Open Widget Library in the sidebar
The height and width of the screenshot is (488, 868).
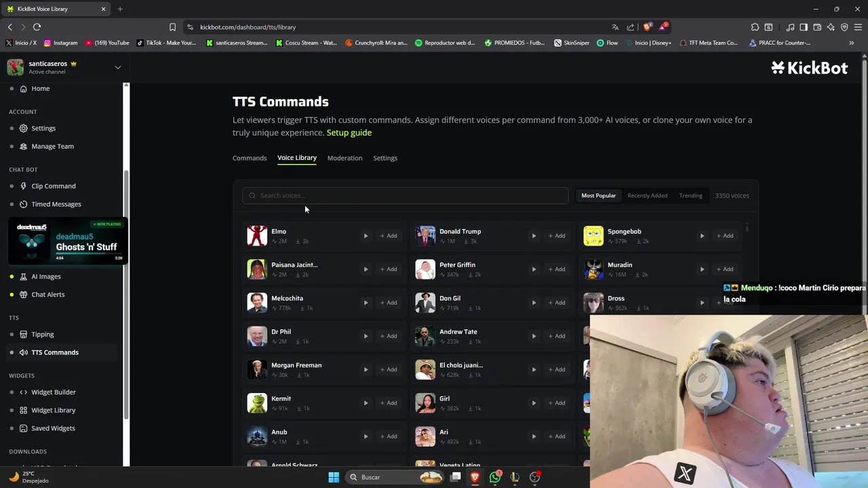54,410
